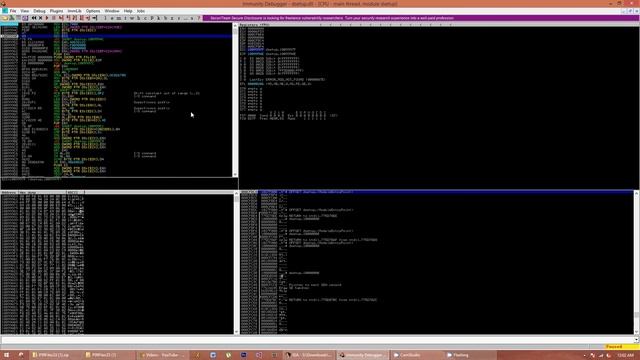
Task: Click the Address column header in dump pane
Action: 9,192
